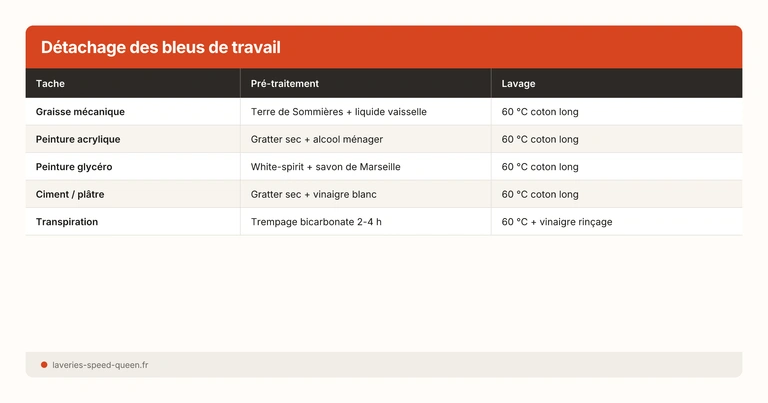The image size is (768, 403).
Task: Click the Ciment / plâtre row label
Action: pos(70,194)
